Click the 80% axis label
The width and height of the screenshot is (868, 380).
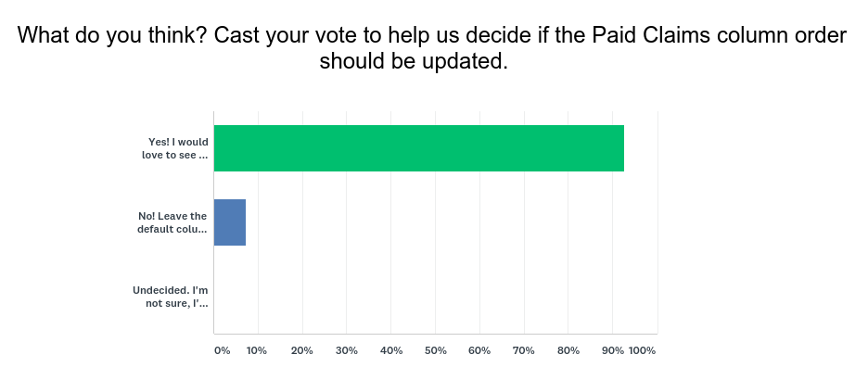coord(568,351)
